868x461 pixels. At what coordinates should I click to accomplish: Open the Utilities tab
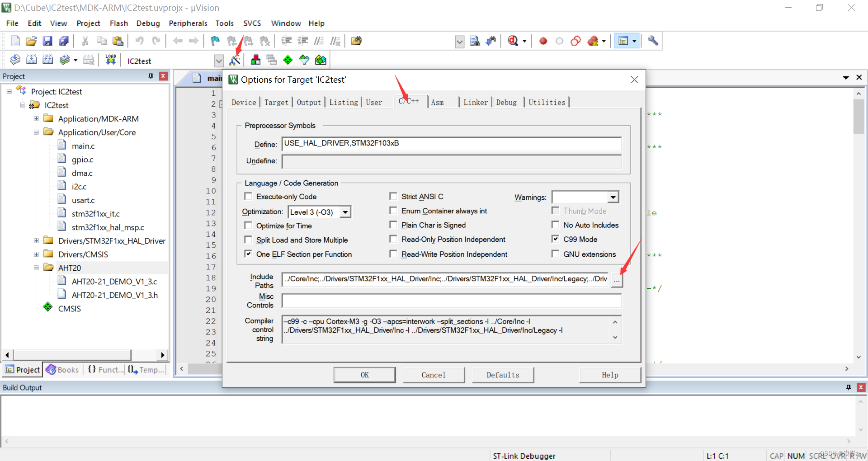click(547, 103)
